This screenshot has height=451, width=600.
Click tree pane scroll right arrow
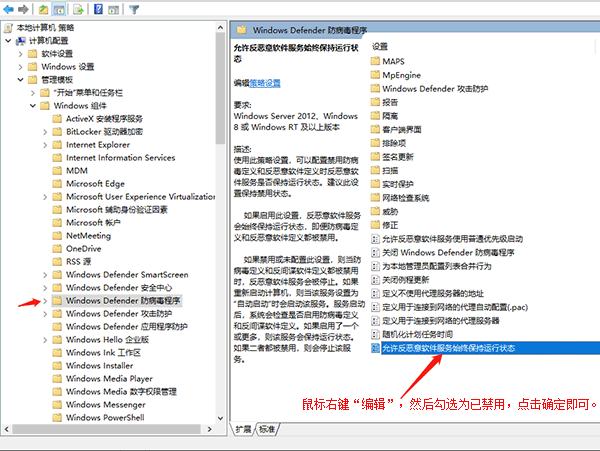(209, 429)
